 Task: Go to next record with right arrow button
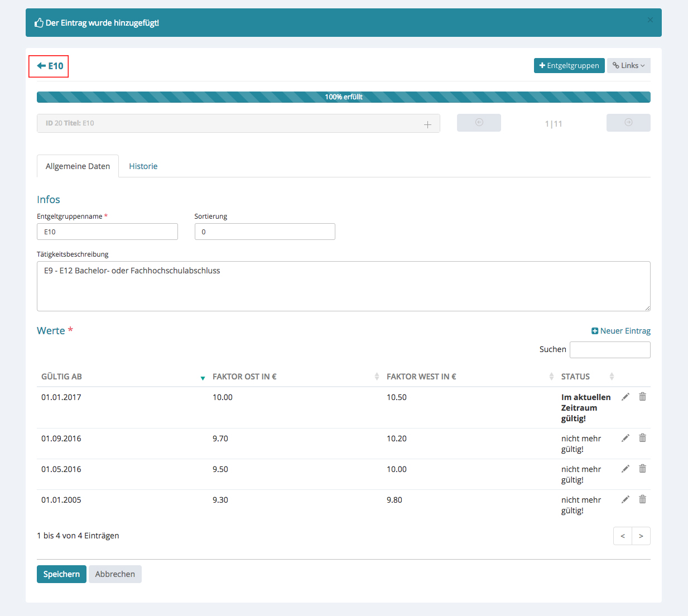tap(628, 123)
